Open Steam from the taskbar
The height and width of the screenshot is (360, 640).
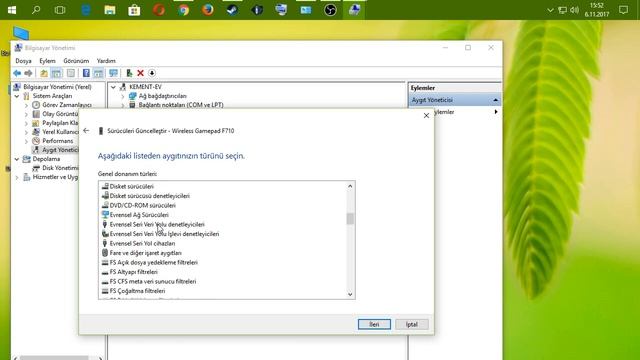[x=232, y=10]
